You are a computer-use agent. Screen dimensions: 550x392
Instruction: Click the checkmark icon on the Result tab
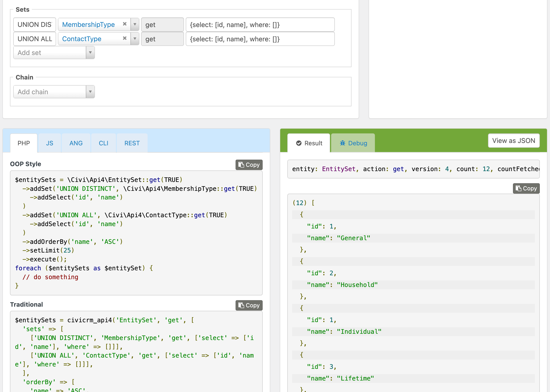[x=299, y=143]
